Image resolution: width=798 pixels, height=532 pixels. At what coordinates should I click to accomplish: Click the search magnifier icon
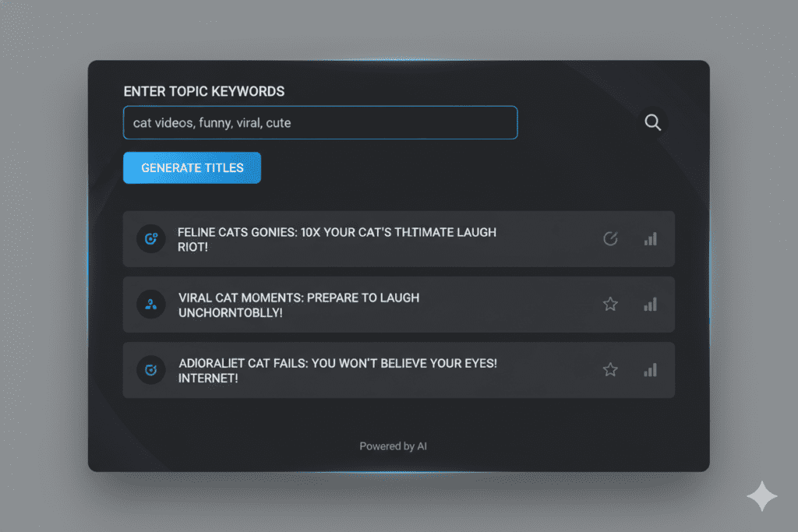652,122
